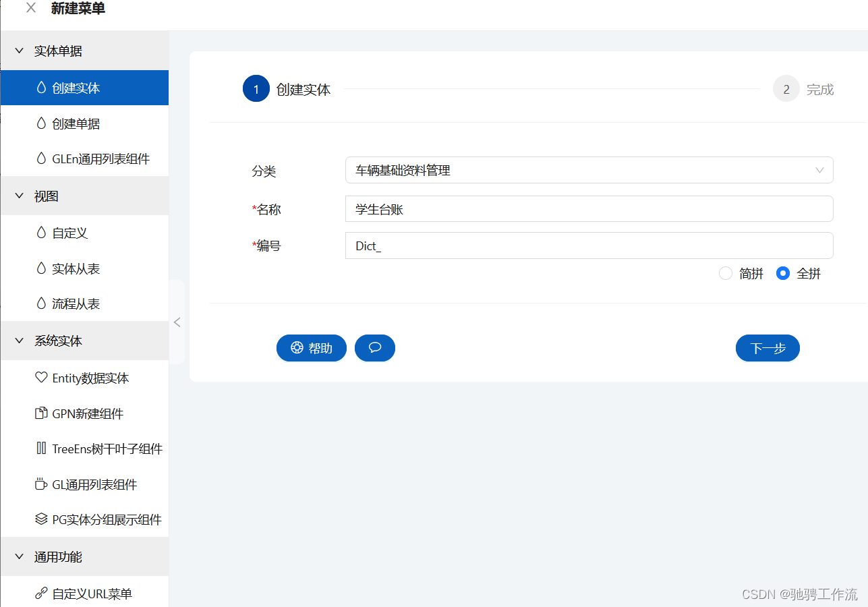
Task: Open the TreeEns树干叶子组件 menu item
Action: click(x=84, y=449)
